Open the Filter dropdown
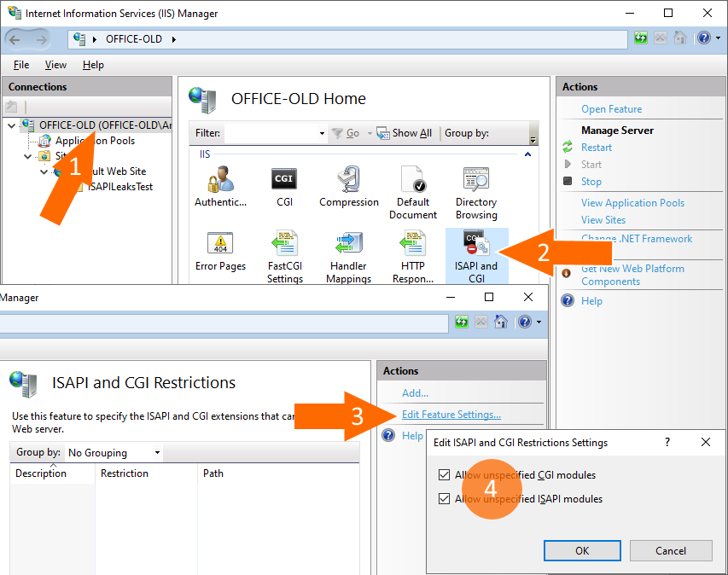The width and height of the screenshot is (728, 575). (x=322, y=133)
